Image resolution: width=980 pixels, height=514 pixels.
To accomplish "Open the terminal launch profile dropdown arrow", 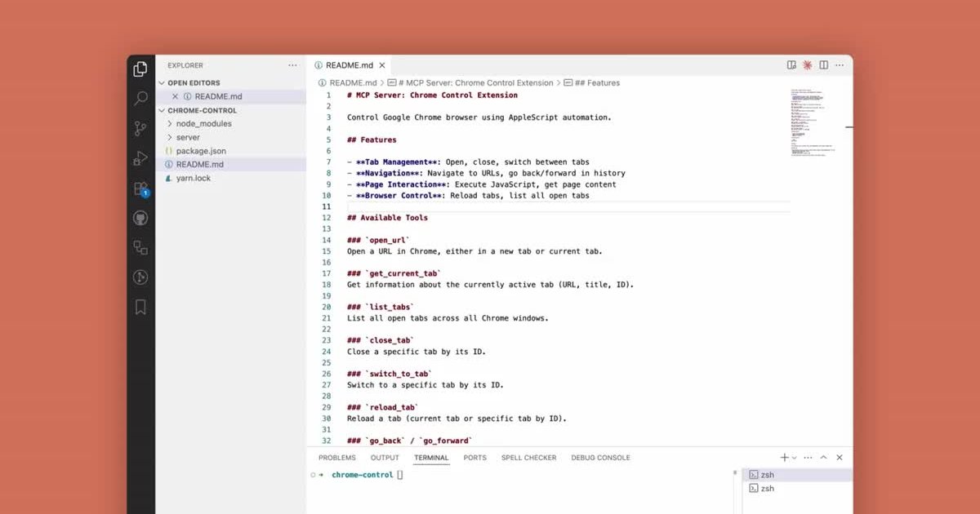I will (794, 457).
